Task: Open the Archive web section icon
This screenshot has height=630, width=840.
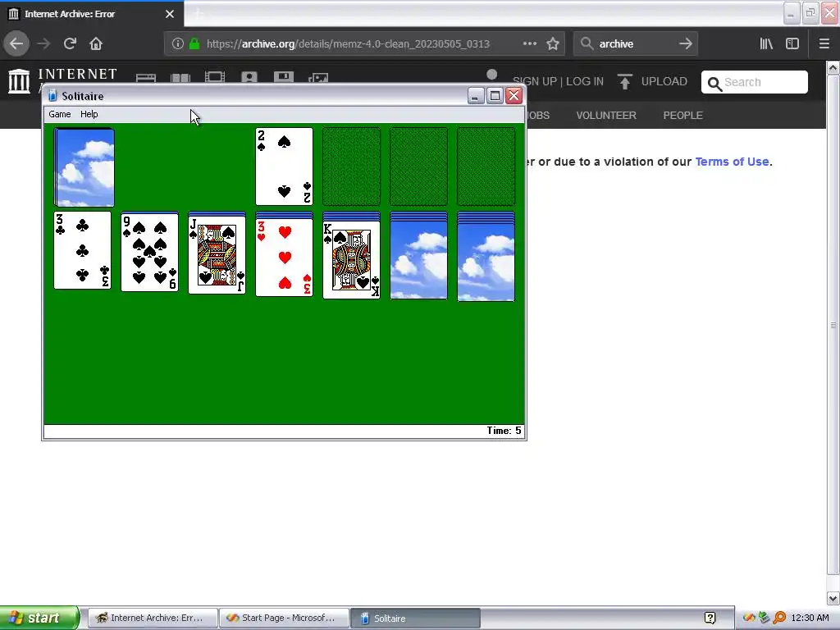Action: click(146, 78)
